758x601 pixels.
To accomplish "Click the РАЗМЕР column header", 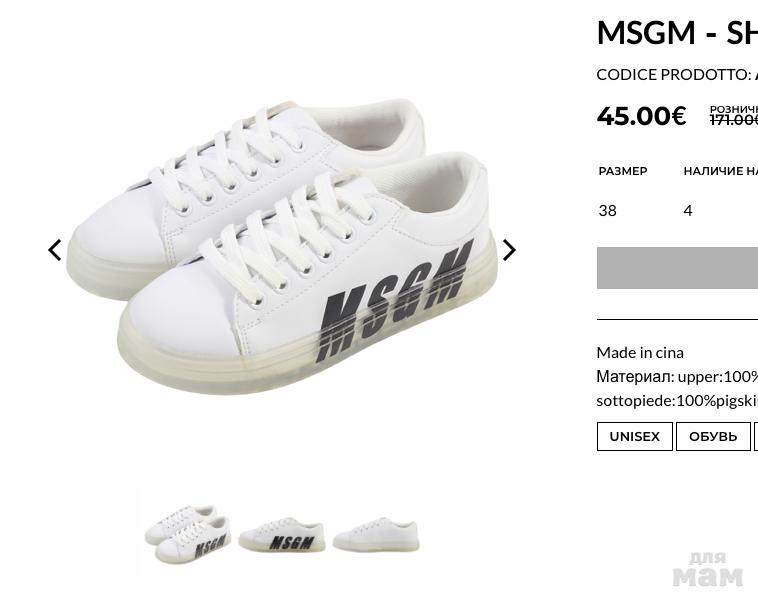I will click(622, 171).
